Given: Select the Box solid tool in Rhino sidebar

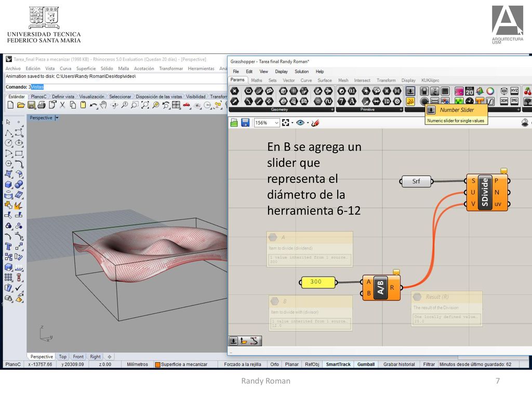Looking at the screenshot, I should (8, 184).
